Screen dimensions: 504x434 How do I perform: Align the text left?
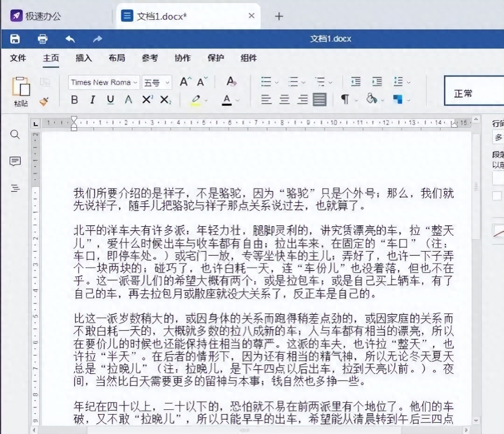[x=266, y=100]
